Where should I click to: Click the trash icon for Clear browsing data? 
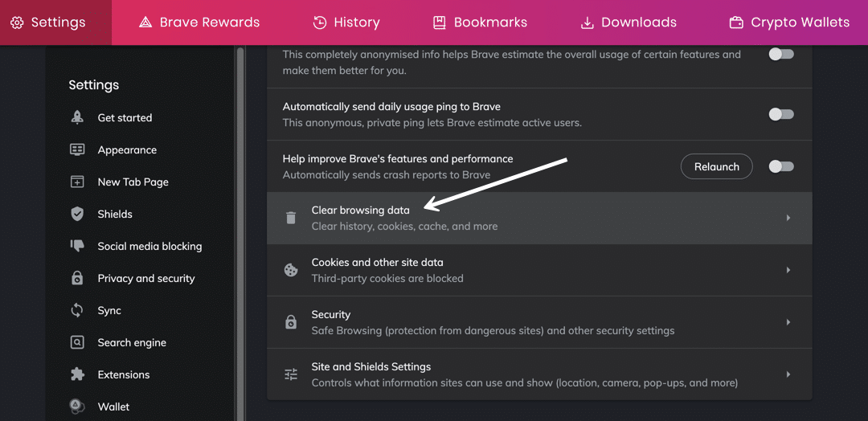[291, 218]
